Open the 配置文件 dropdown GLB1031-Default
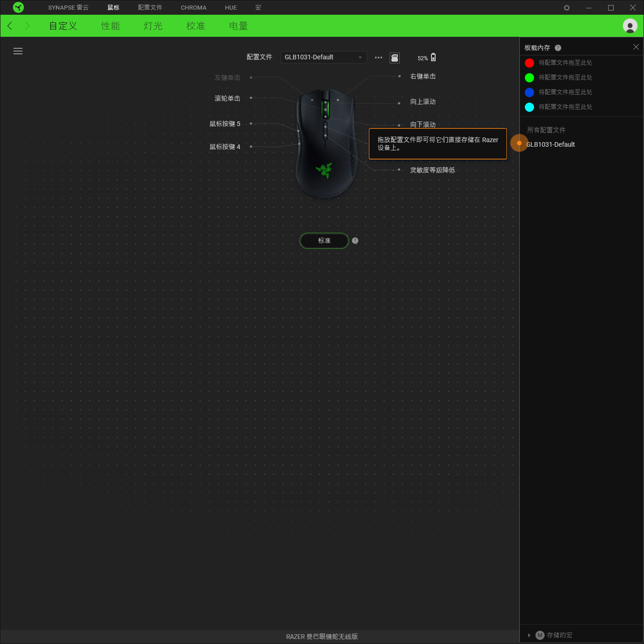This screenshot has width=644, height=644. click(x=323, y=57)
